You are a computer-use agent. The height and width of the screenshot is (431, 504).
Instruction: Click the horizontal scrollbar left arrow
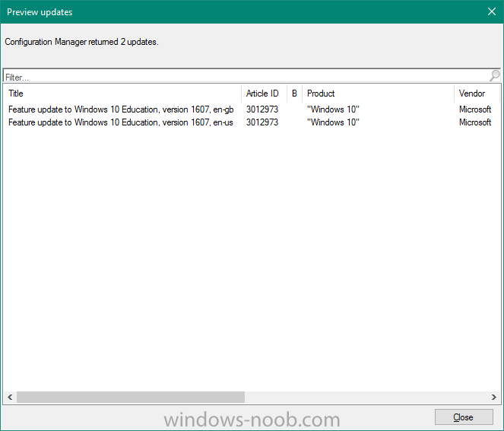point(11,397)
